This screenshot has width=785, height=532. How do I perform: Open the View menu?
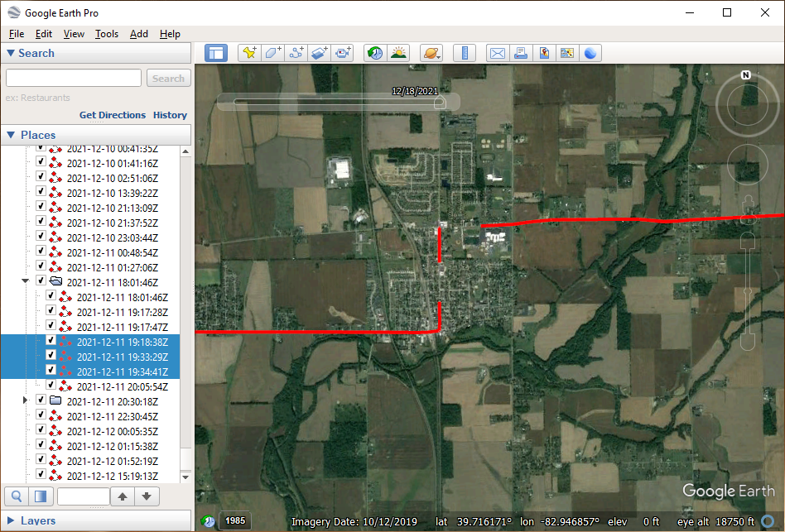[x=74, y=34]
